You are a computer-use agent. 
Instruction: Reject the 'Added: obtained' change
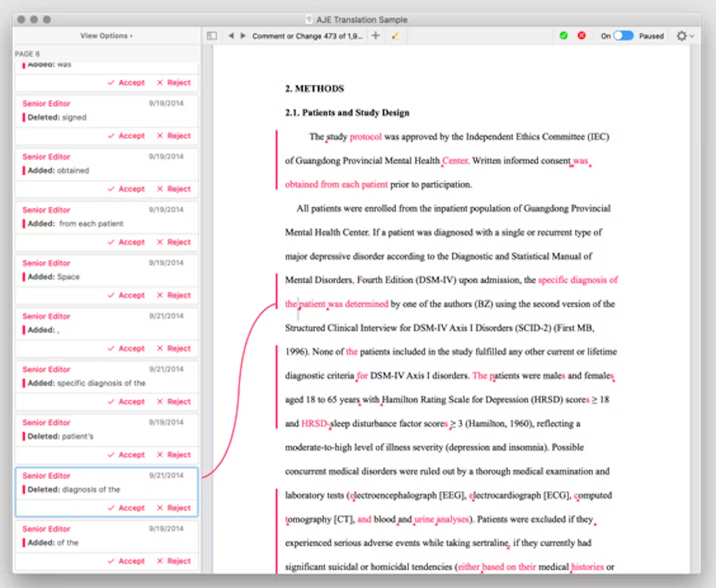tap(174, 189)
